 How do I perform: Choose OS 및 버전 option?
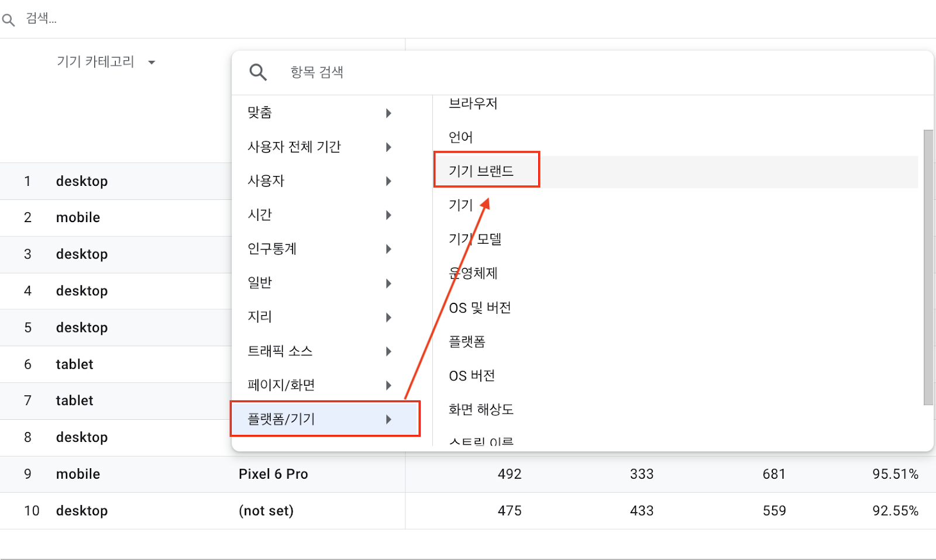tap(480, 307)
